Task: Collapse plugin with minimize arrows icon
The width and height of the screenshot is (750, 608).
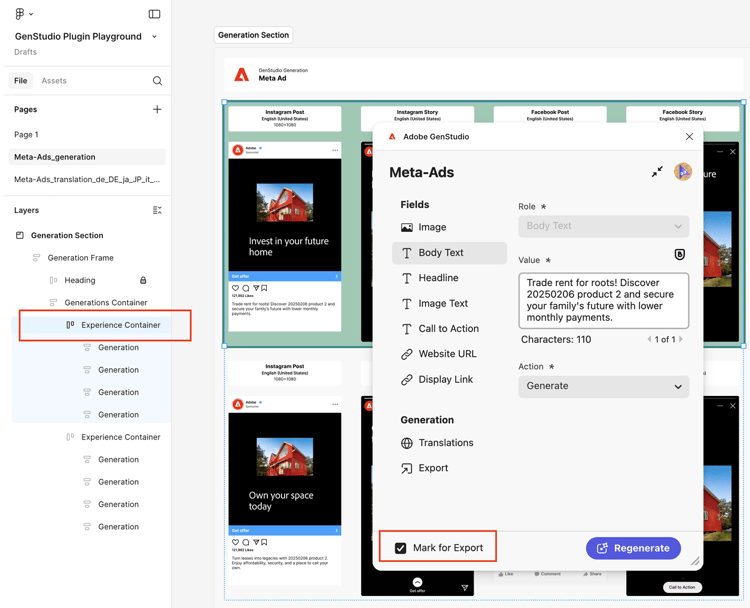Action: pos(657,172)
